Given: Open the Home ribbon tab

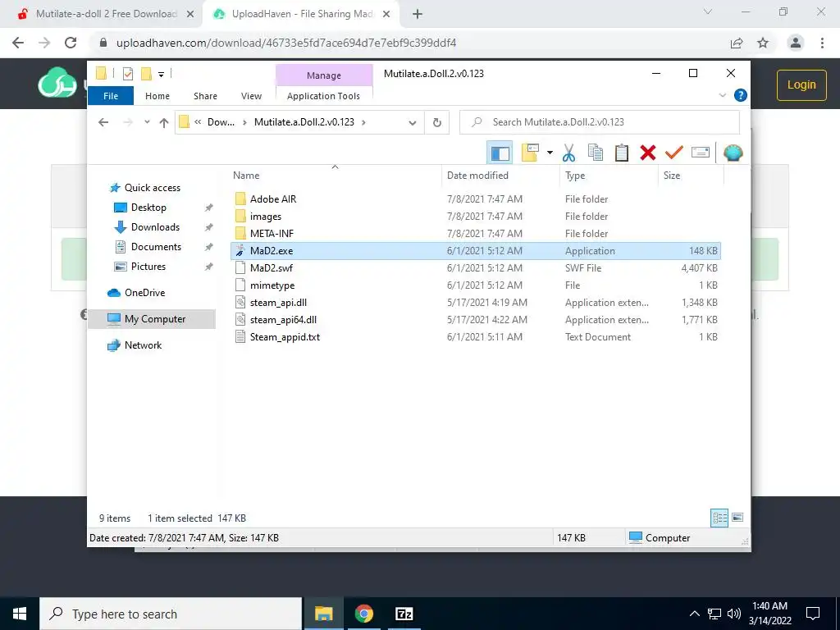Looking at the screenshot, I should (x=157, y=96).
